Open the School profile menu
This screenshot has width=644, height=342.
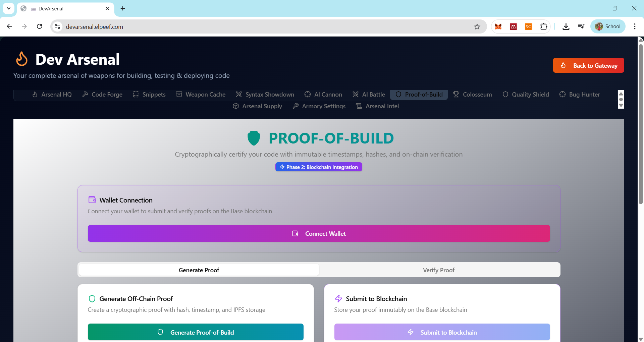pyautogui.click(x=608, y=26)
